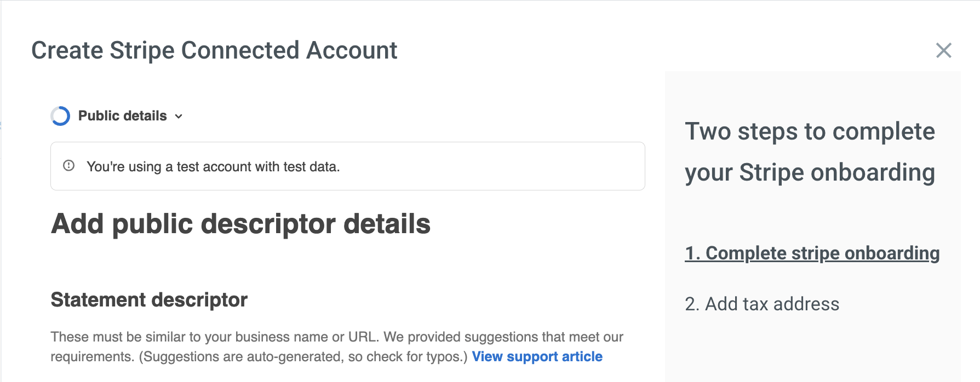
Task: Click the words 'business name or URL'
Action: pos(306,337)
